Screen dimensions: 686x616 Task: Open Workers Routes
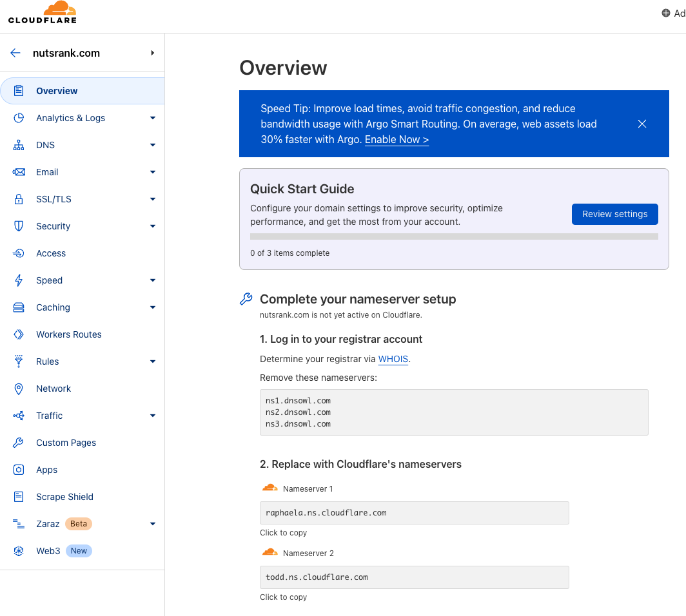point(67,334)
